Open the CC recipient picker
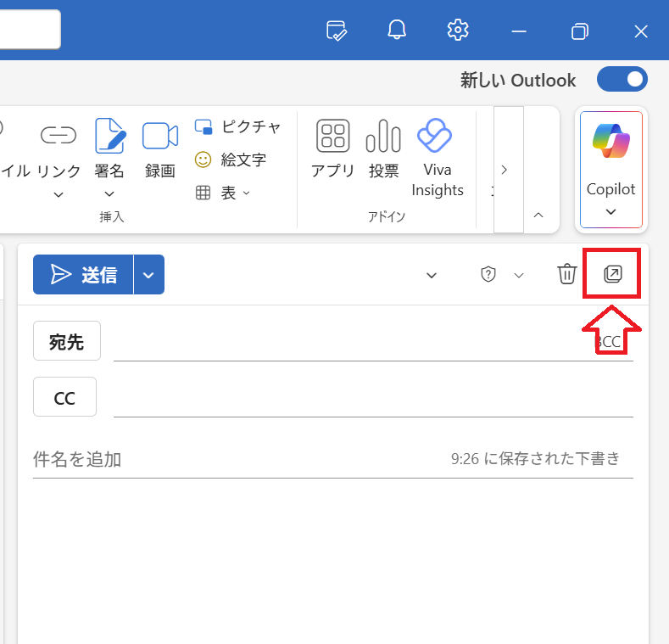 [x=64, y=397]
